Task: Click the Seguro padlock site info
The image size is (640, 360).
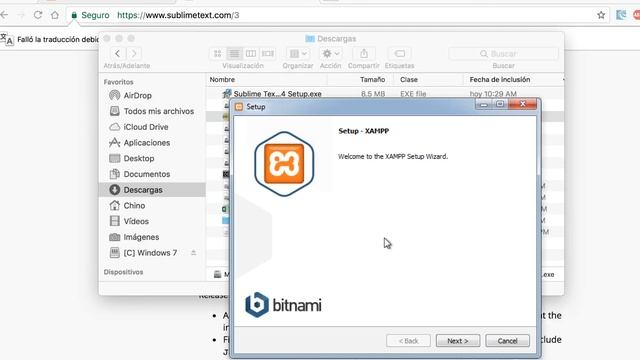Action: pos(90,15)
